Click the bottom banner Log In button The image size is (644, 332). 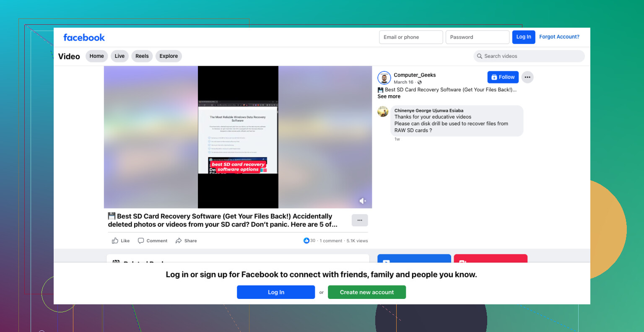[x=276, y=292]
